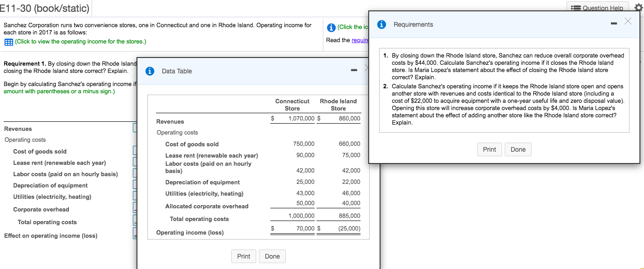Click Done in the Data Table dialog
644x269 pixels.
[272, 256]
